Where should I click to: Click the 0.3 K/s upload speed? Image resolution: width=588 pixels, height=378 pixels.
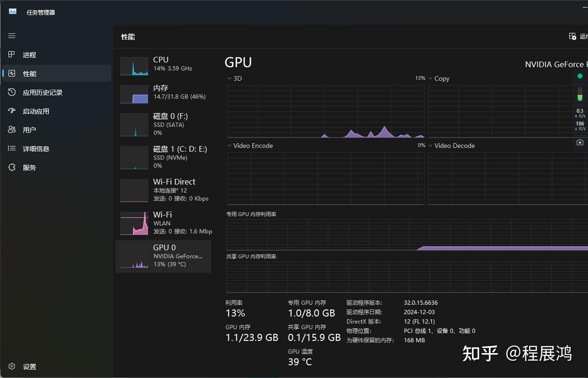point(580,113)
